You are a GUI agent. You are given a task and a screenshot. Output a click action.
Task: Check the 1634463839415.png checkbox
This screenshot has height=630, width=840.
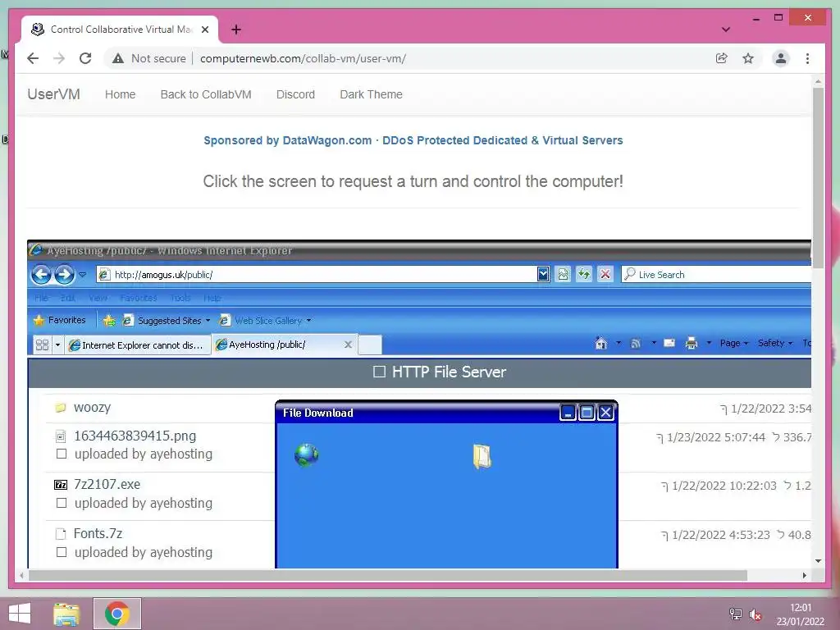coord(62,454)
